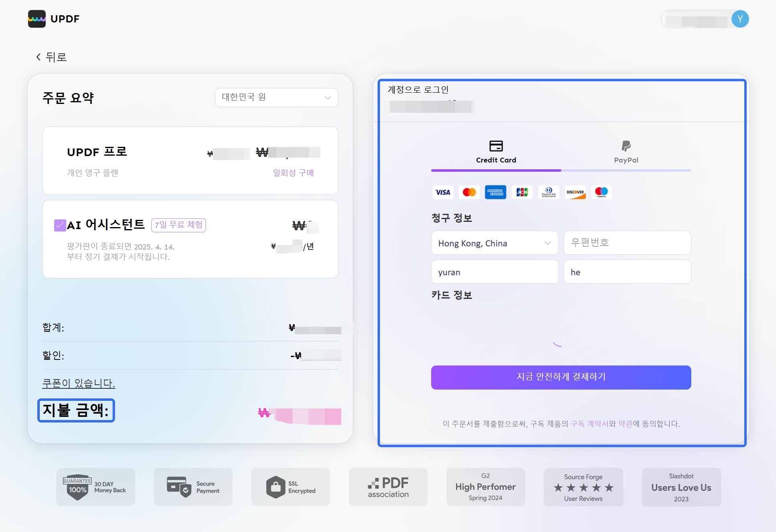
Task: Click the JCB card logo
Action: coord(522,192)
